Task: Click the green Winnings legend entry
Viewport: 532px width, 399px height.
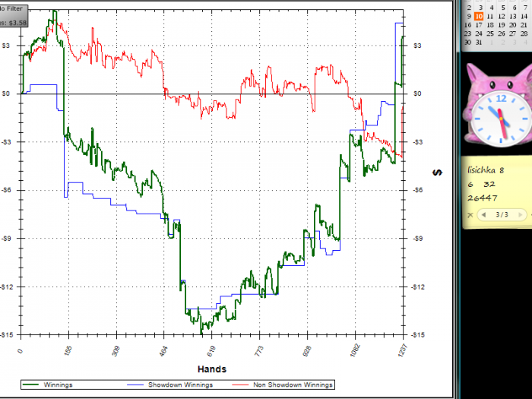Action: click(x=47, y=385)
